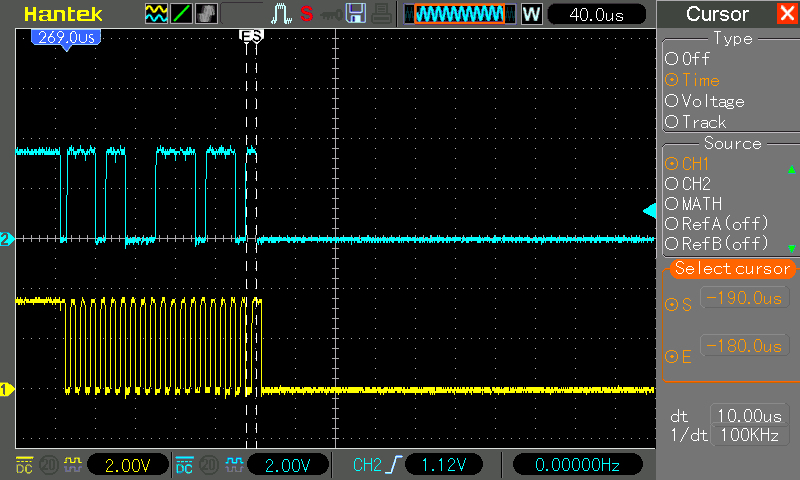Click the CH2 cyan DC coupling icon

[x=184, y=465]
